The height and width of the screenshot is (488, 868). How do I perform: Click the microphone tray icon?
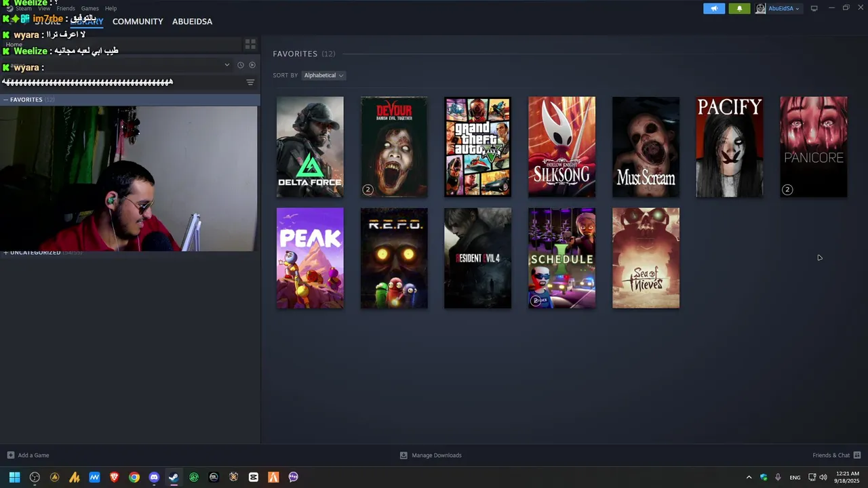778,477
